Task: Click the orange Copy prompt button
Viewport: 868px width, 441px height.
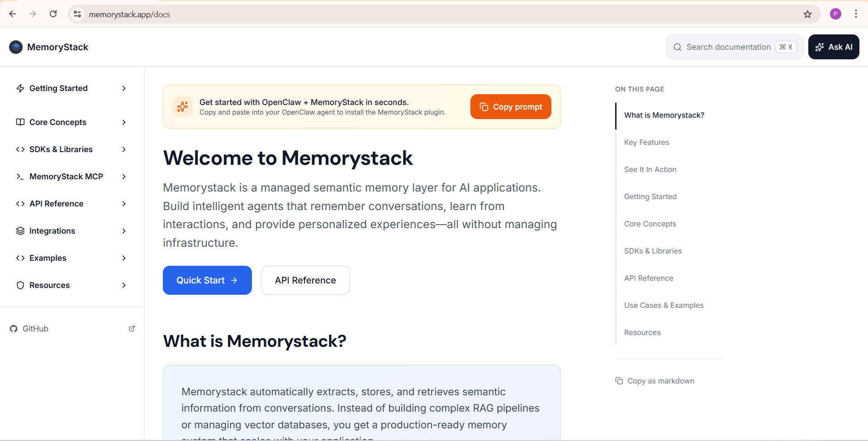Action: [x=511, y=107]
